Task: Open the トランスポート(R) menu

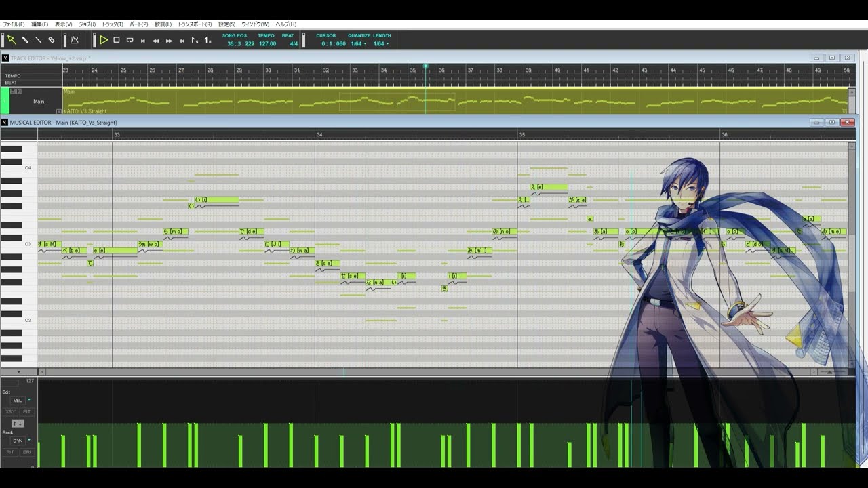Action: point(195,24)
